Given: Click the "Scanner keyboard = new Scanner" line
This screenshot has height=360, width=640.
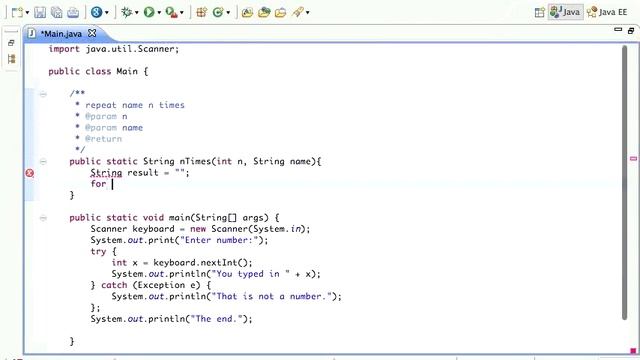Looking at the screenshot, I should click(x=200, y=229).
